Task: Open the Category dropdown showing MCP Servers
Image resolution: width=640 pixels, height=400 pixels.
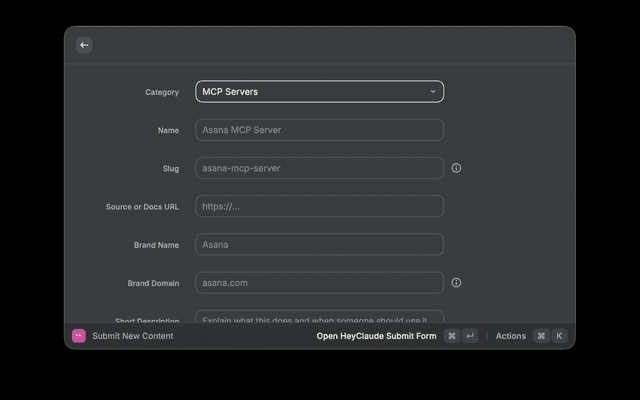Action: (x=320, y=92)
